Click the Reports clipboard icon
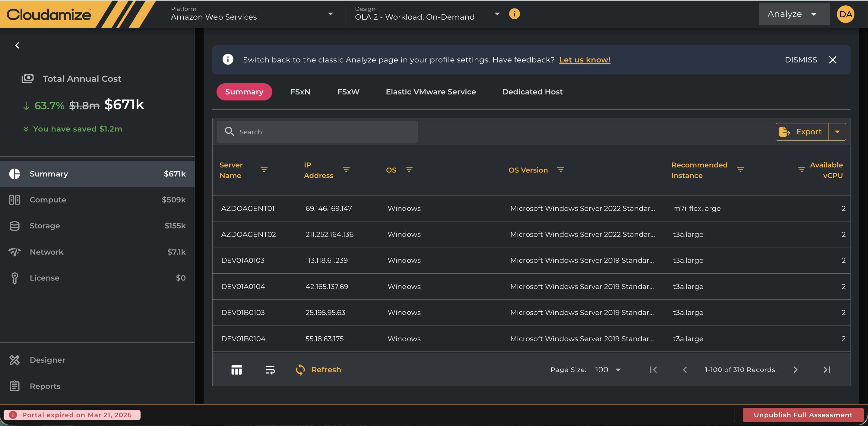868x426 pixels. point(14,386)
